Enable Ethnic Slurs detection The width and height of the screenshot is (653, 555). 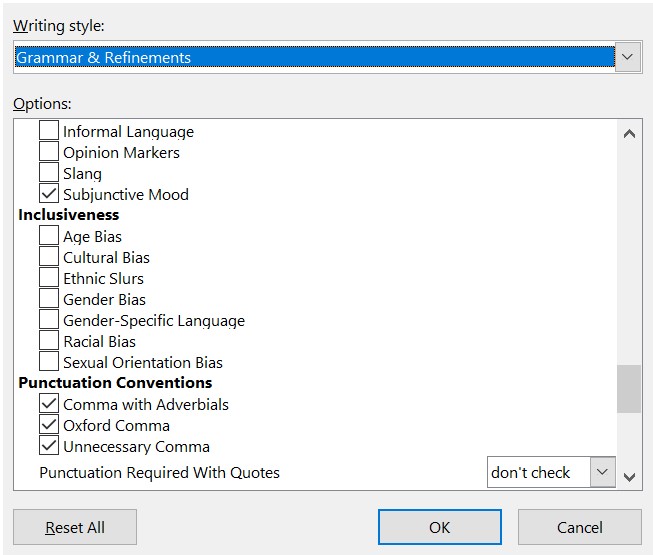49,278
